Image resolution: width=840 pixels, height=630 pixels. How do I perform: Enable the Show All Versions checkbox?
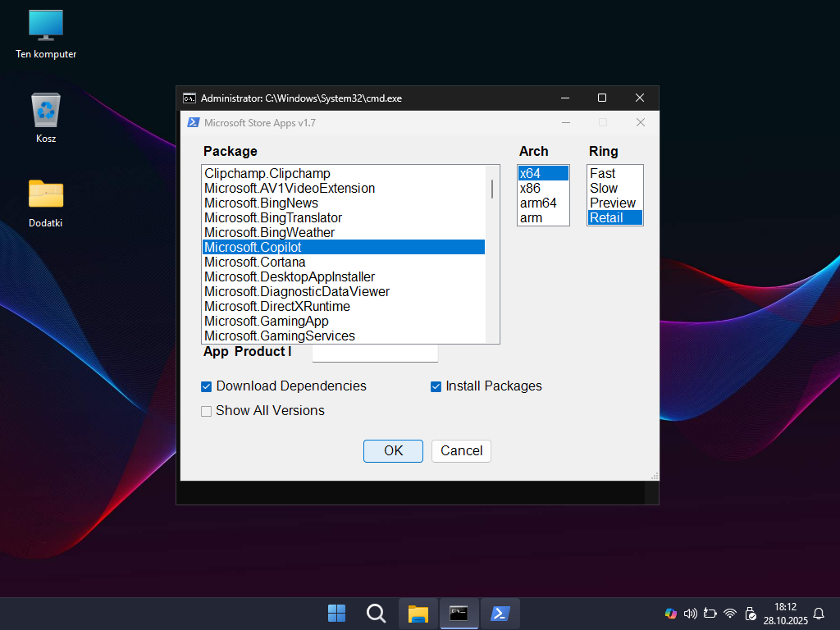[x=207, y=411]
